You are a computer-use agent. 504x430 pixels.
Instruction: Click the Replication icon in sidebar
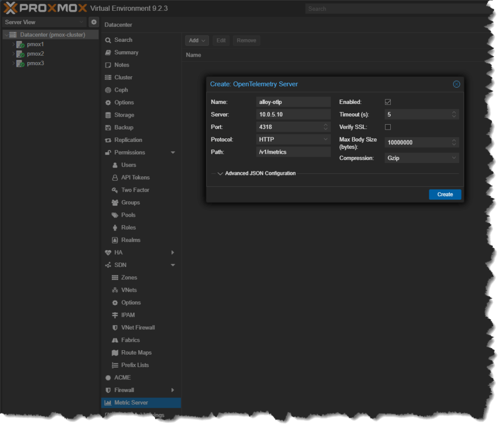tap(108, 140)
